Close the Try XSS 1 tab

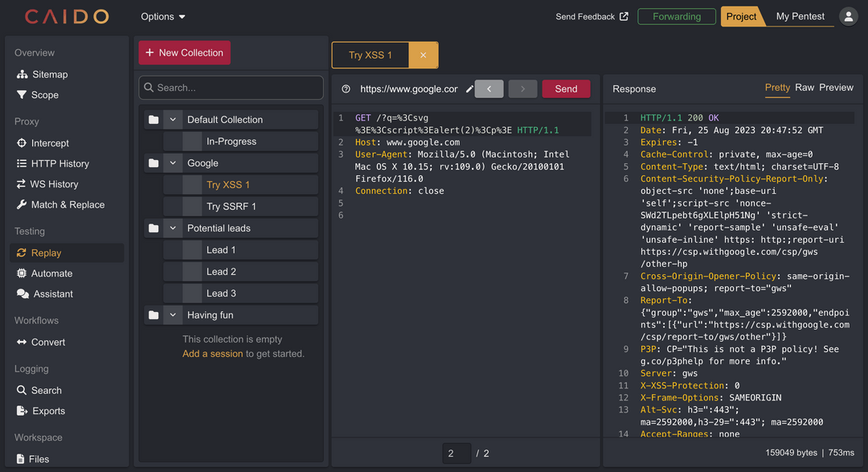(x=424, y=55)
